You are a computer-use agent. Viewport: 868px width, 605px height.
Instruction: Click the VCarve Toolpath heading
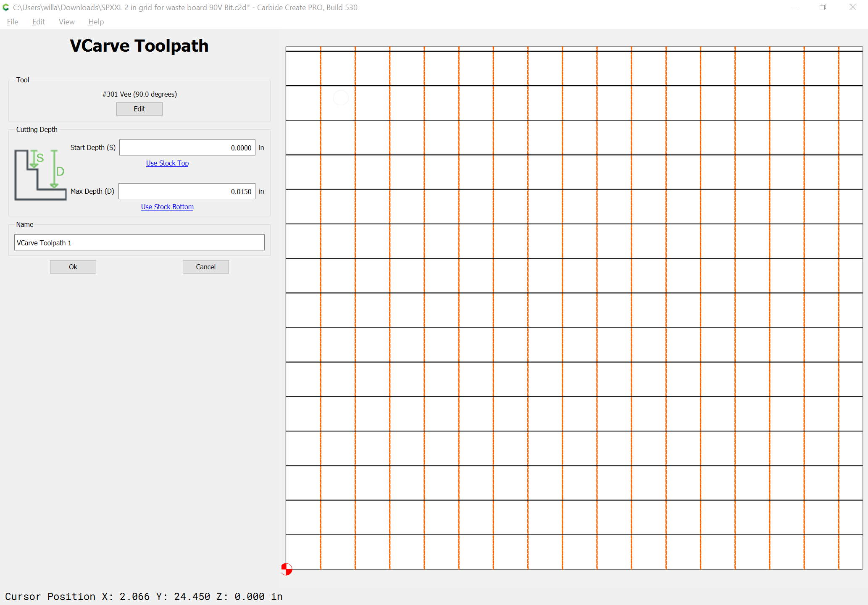139,46
